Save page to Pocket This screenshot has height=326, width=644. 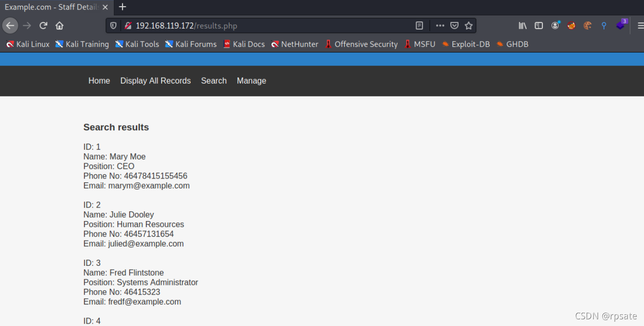(454, 26)
